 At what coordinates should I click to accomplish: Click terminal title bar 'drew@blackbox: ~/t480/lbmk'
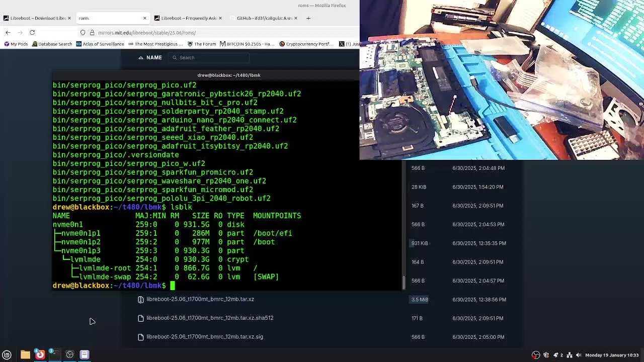point(229,75)
